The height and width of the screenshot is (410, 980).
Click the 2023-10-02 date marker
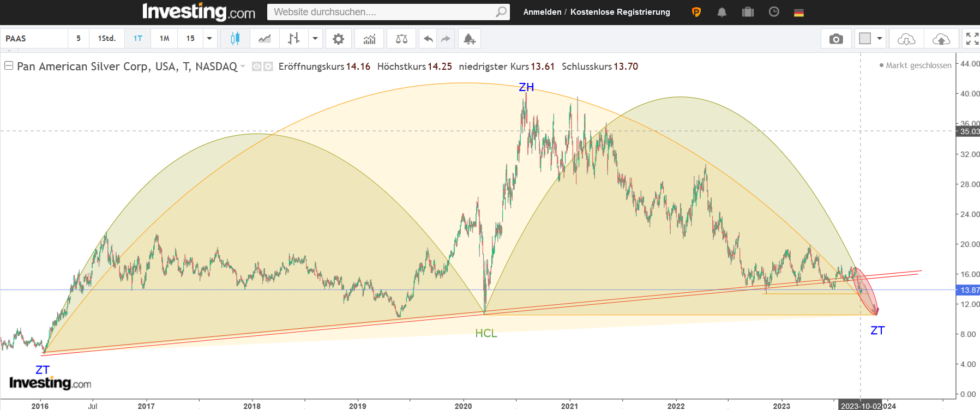point(861,406)
